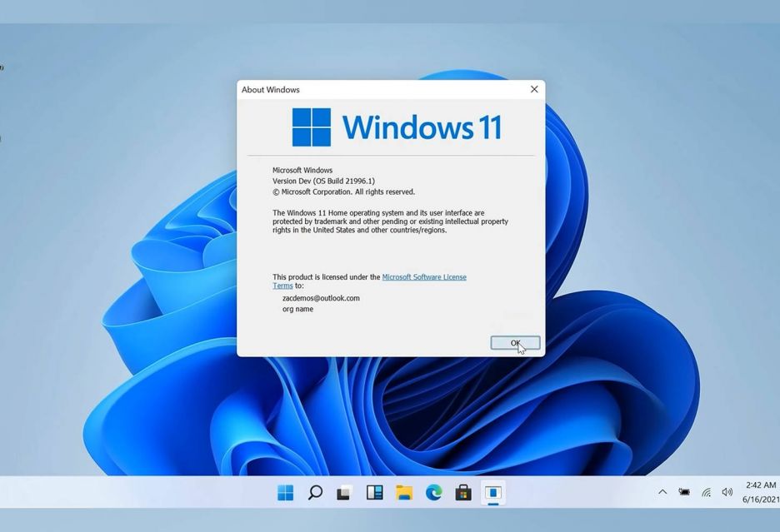Launch File Explorer from the taskbar
This screenshot has width=780, height=532.
pyautogui.click(x=404, y=493)
